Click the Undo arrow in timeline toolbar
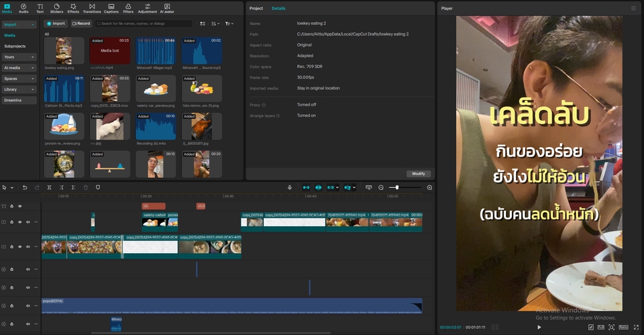 point(25,187)
